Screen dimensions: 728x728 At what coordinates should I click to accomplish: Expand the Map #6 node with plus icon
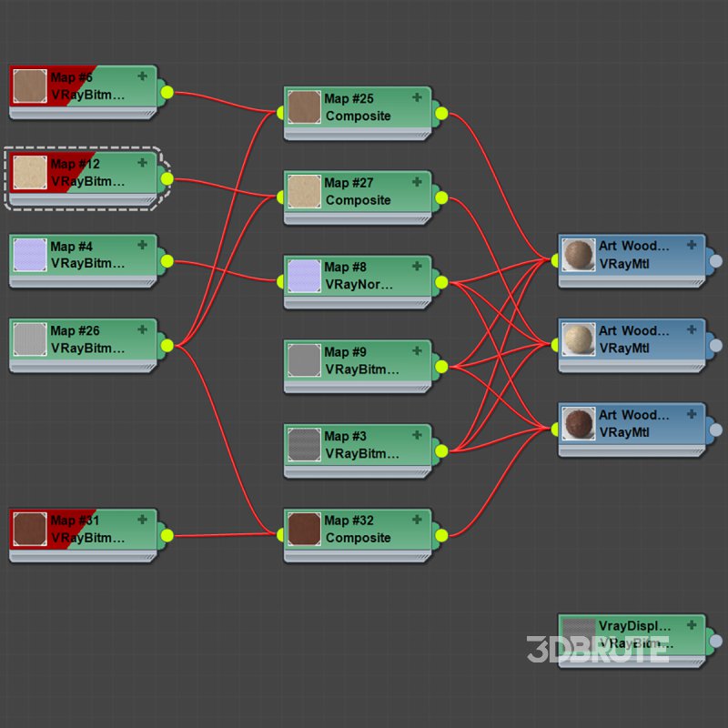point(142,76)
